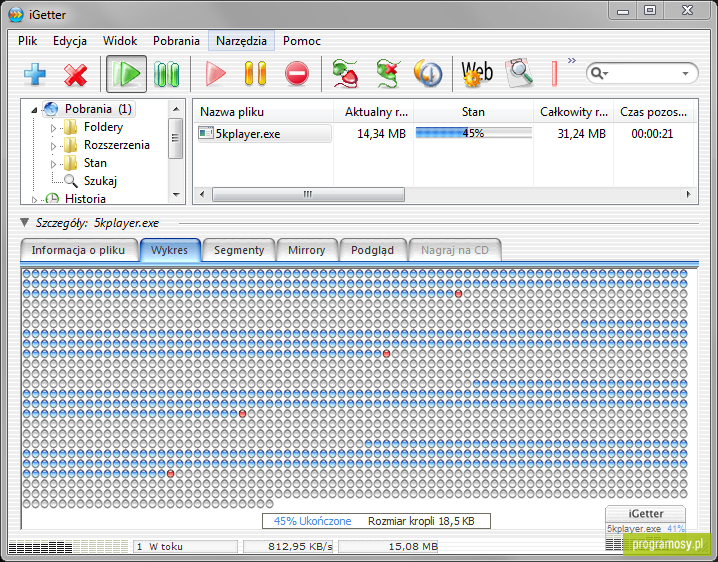
Task: Expand the Foldery tree node
Action: click(53, 128)
